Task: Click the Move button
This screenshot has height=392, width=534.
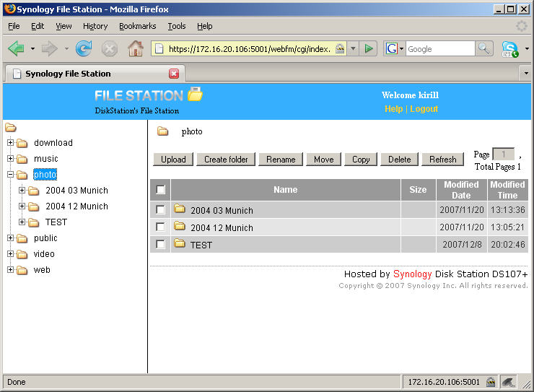Action: [323, 160]
